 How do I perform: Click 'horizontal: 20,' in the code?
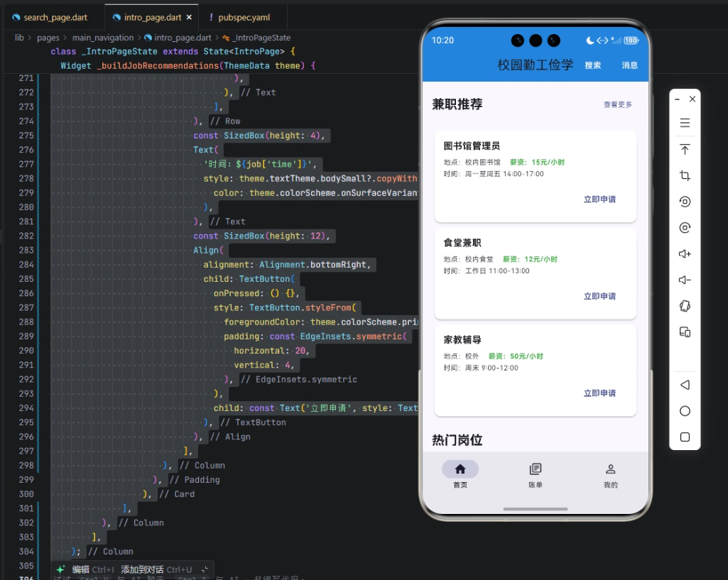coord(271,351)
